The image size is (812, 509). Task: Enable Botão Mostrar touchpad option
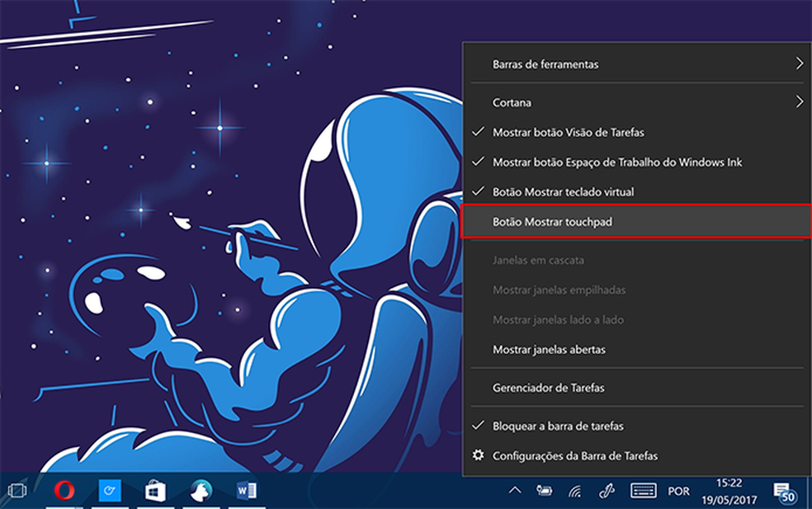point(637,222)
